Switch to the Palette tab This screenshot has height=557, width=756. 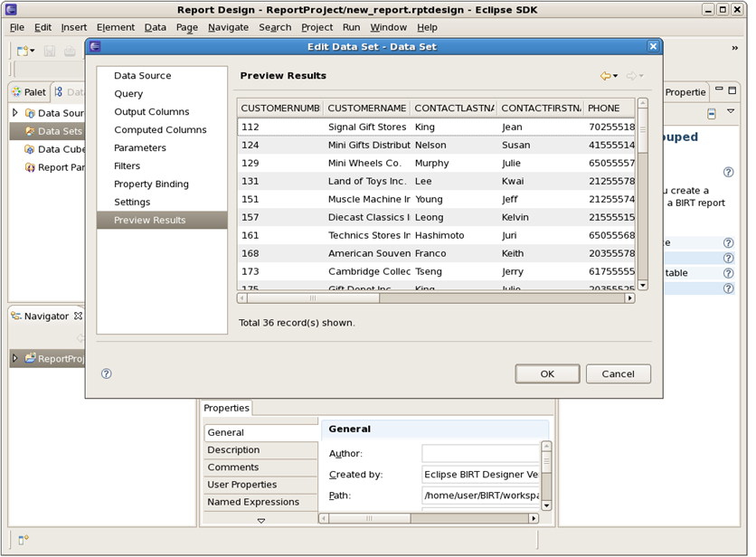point(29,92)
